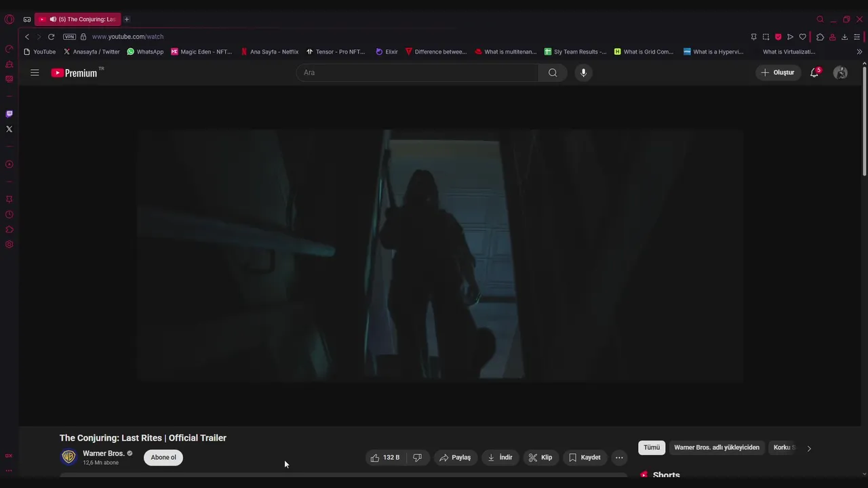Take a snapshot with the capture icon
868x488 pixels.
pyautogui.click(x=766, y=37)
